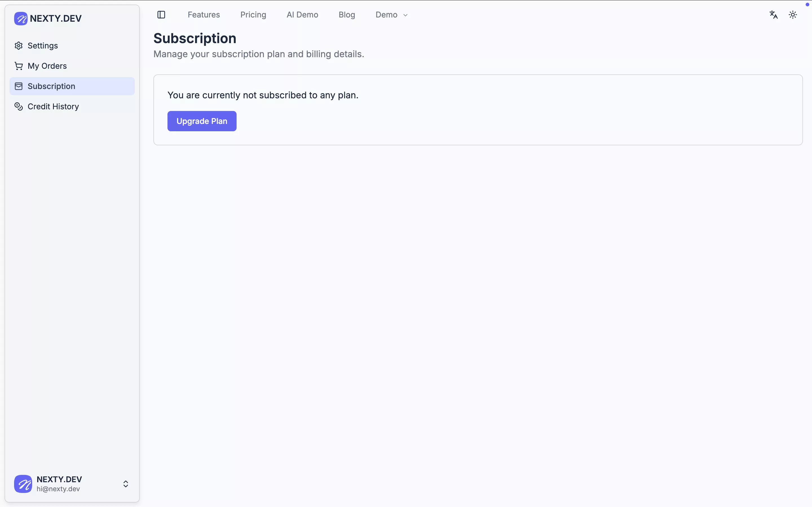Click the user avatar at sidebar bottom
812x507 pixels.
pos(23,484)
